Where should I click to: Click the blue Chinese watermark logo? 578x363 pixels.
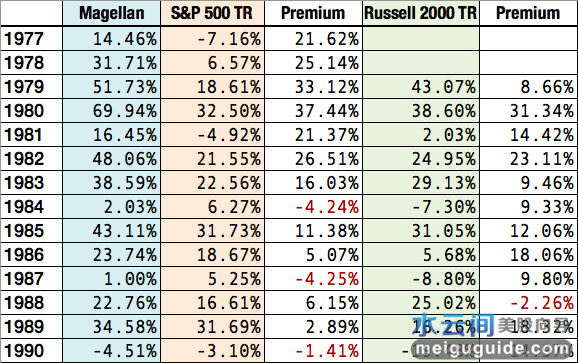click(x=453, y=325)
